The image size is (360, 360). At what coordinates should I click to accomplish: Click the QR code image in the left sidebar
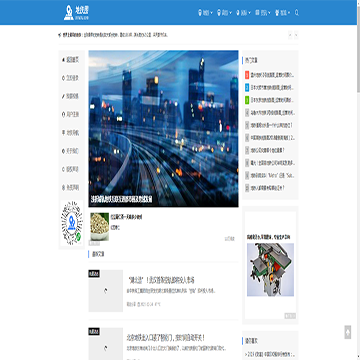(72, 223)
